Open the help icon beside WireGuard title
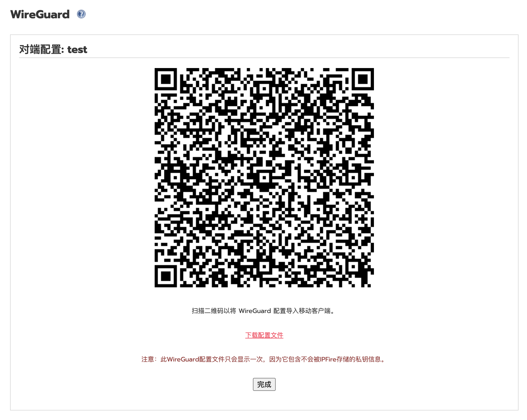 tap(81, 14)
